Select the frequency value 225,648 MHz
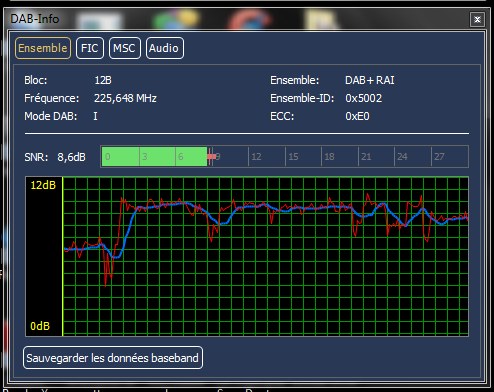 coord(125,98)
